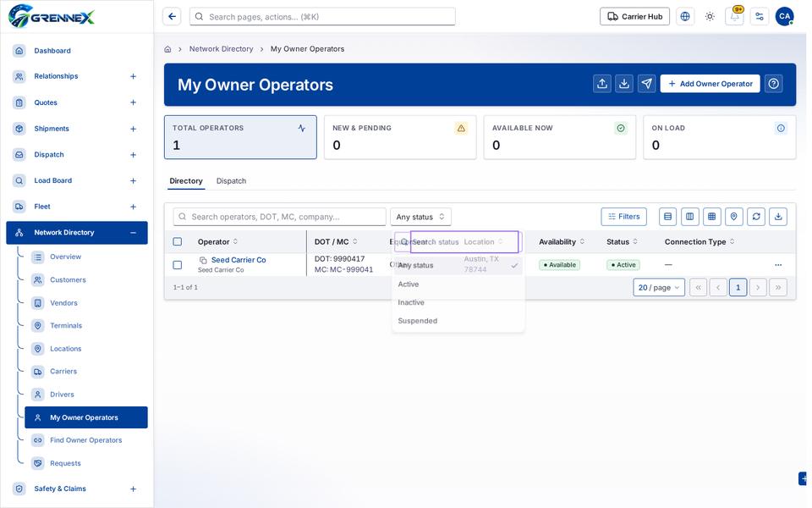Click the upload icon in page banner
This screenshot has width=812, height=508.
coord(601,84)
